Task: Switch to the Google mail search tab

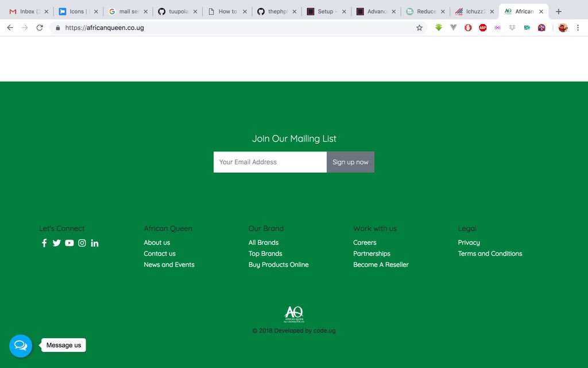Action: click(x=128, y=11)
